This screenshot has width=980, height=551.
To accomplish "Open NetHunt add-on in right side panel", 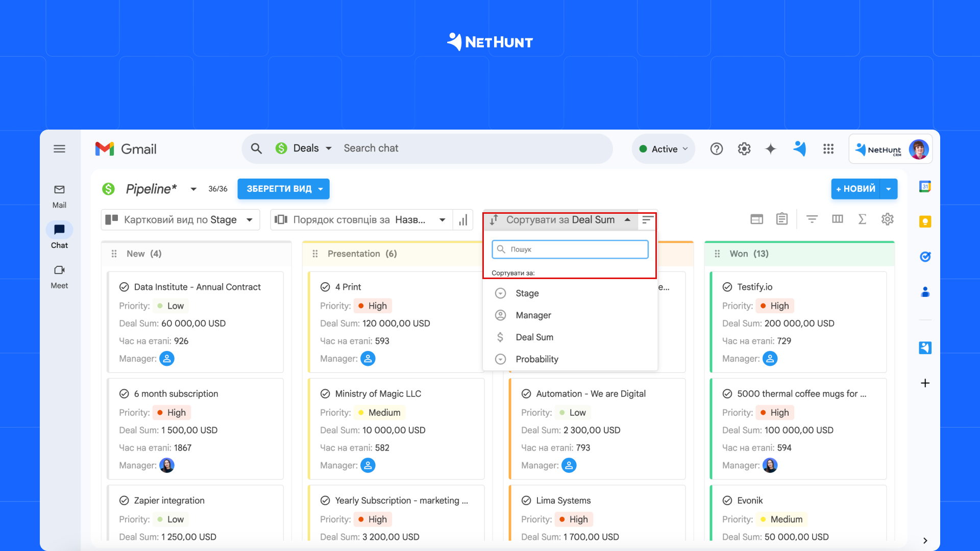I will click(925, 348).
